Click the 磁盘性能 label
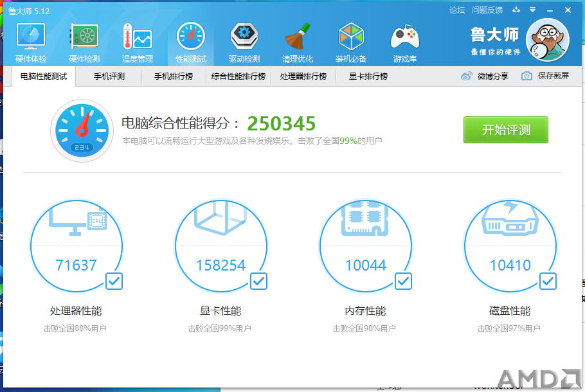This screenshot has height=392, width=585. point(510,310)
